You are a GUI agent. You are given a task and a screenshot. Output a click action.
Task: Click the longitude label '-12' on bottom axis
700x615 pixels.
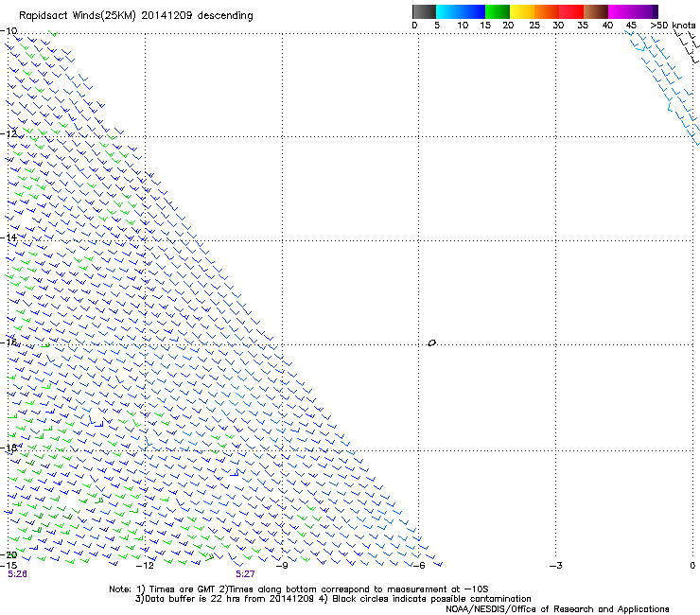(145, 566)
